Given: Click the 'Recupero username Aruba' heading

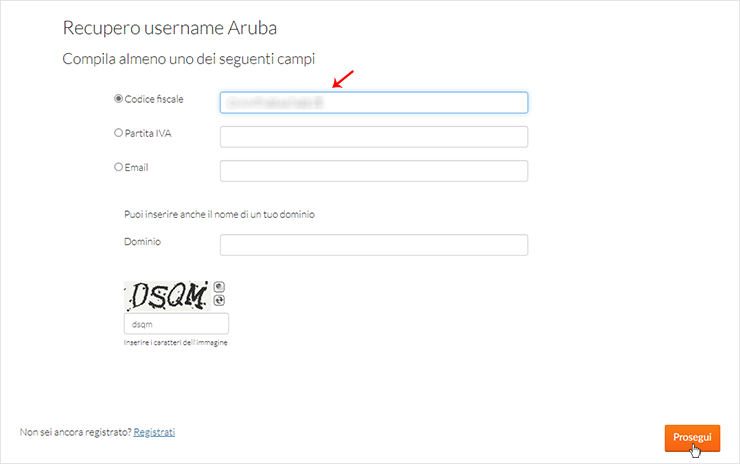Looking at the screenshot, I should [x=170, y=28].
